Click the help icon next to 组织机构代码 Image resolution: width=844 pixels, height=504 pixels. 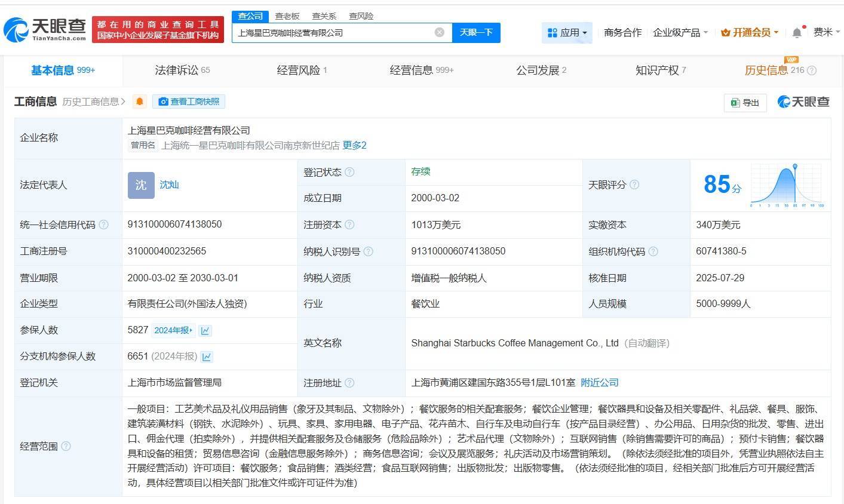click(x=653, y=251)
